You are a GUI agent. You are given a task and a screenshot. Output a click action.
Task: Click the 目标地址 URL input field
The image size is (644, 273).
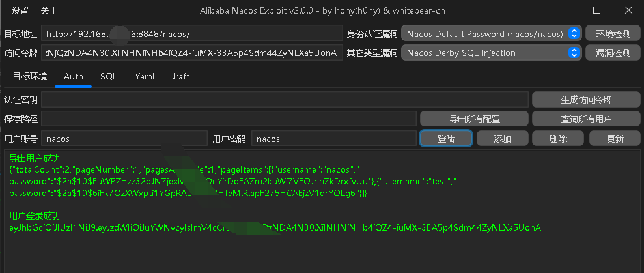click(192, 34)
